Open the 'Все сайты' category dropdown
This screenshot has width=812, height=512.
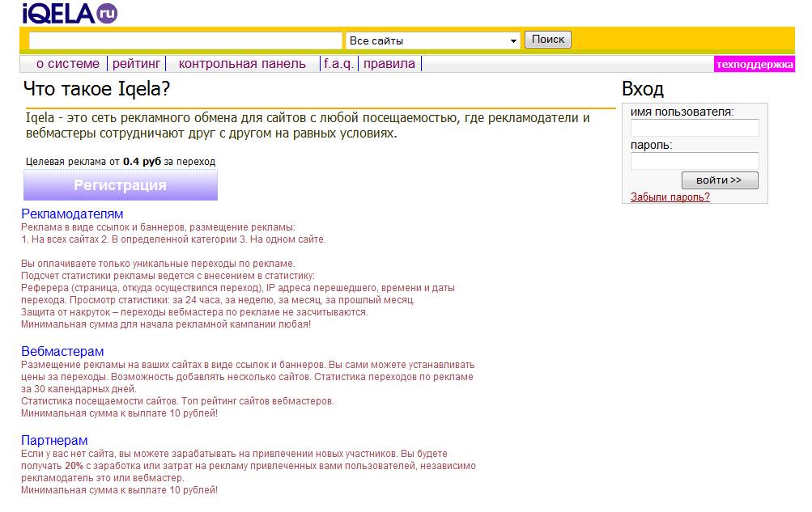433,40
